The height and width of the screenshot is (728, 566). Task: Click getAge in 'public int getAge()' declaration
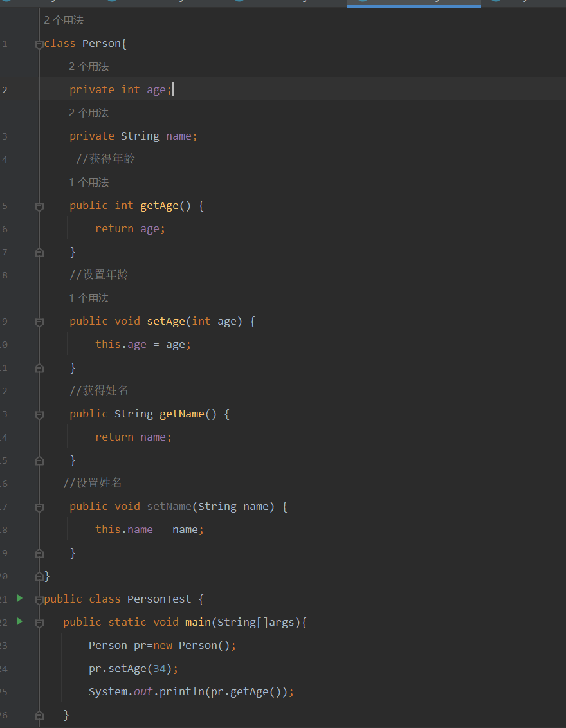point(160,206)
